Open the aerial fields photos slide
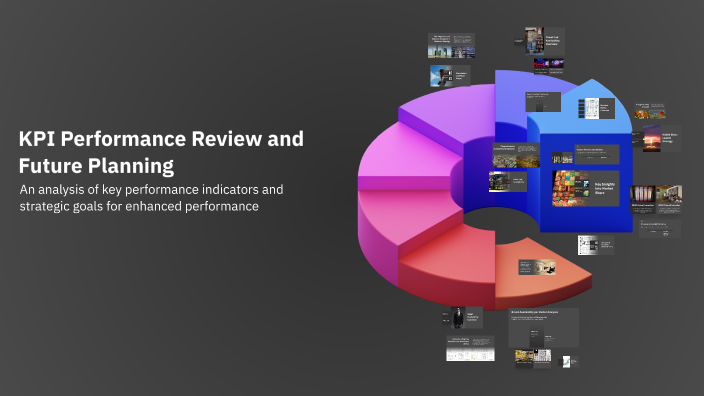704x396 pixels. (x=516, y=155)
